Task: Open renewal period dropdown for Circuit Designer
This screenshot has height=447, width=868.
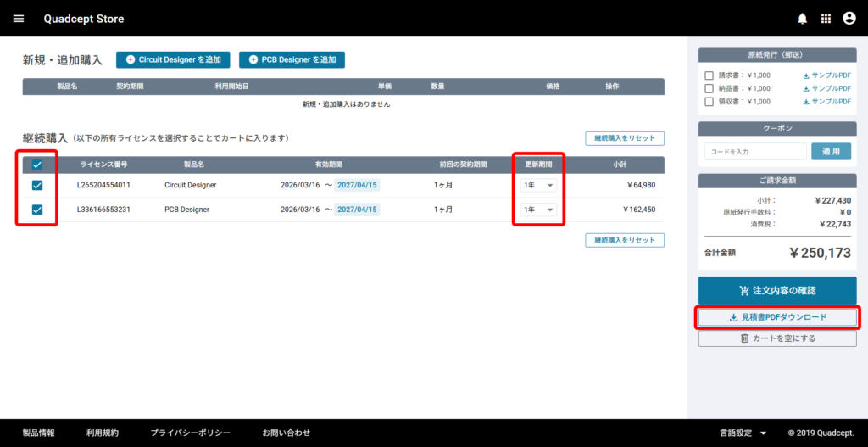Action: tap(538, 186)
